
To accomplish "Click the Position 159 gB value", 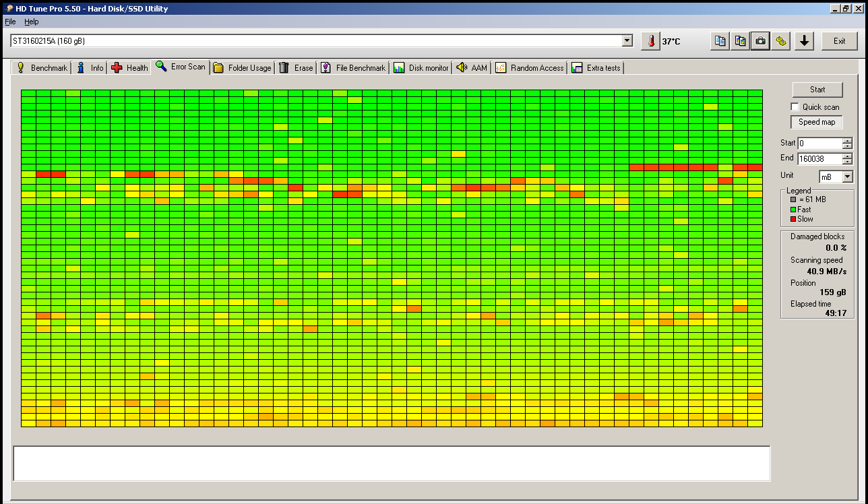I will [x=833, y=292].
